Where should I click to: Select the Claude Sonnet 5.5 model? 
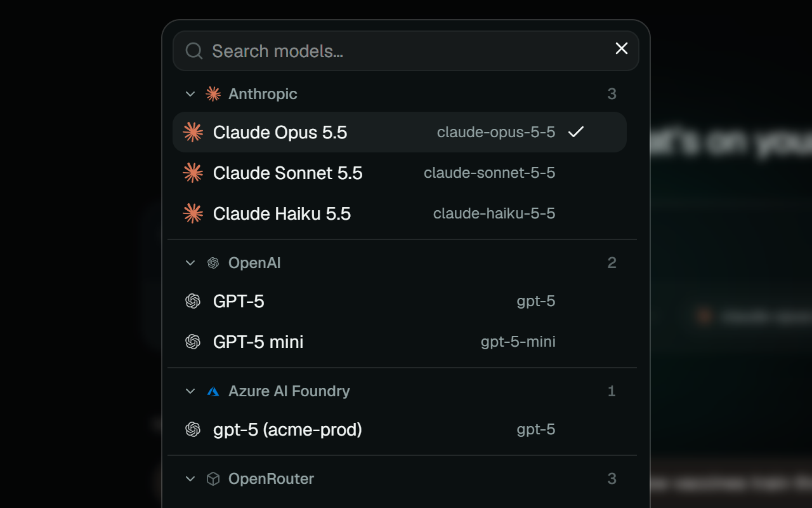tap(400, 173)
